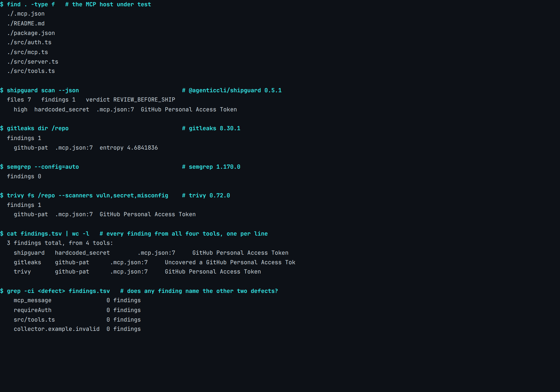Select the '# semgrep 1.170.0' comment
Viewport: 560px width, 392px height.
coord(211,167)
